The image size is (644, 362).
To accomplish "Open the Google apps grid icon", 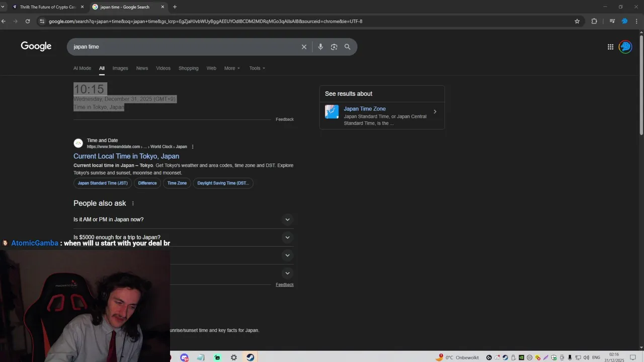I will coord(610,47).
